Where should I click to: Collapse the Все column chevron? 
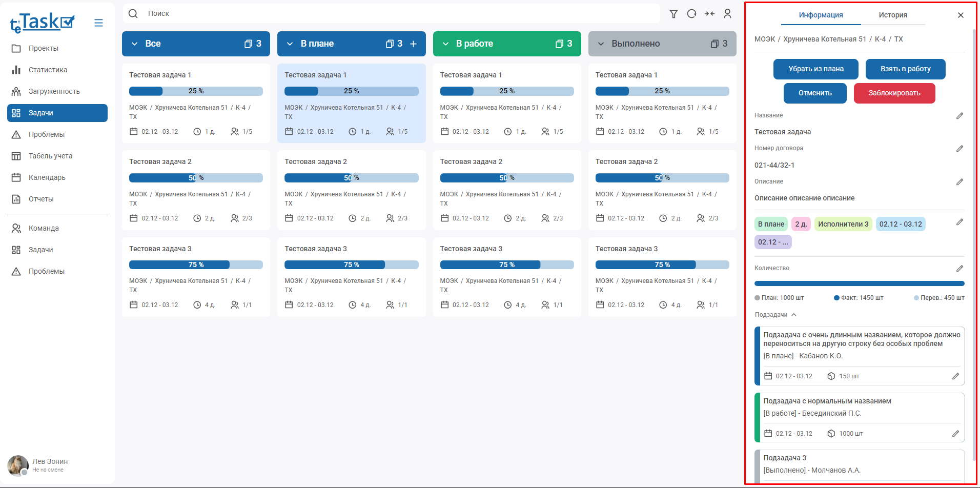(134, 44)
